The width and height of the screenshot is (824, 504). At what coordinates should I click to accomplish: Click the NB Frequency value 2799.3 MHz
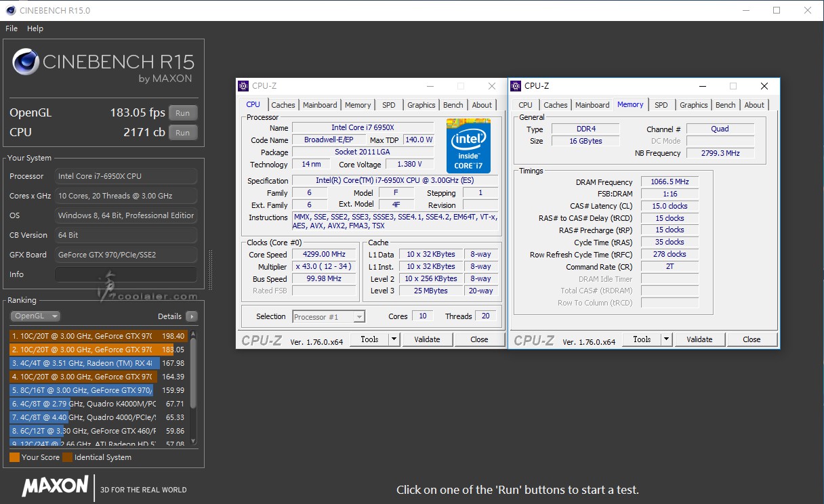point(720,154)
